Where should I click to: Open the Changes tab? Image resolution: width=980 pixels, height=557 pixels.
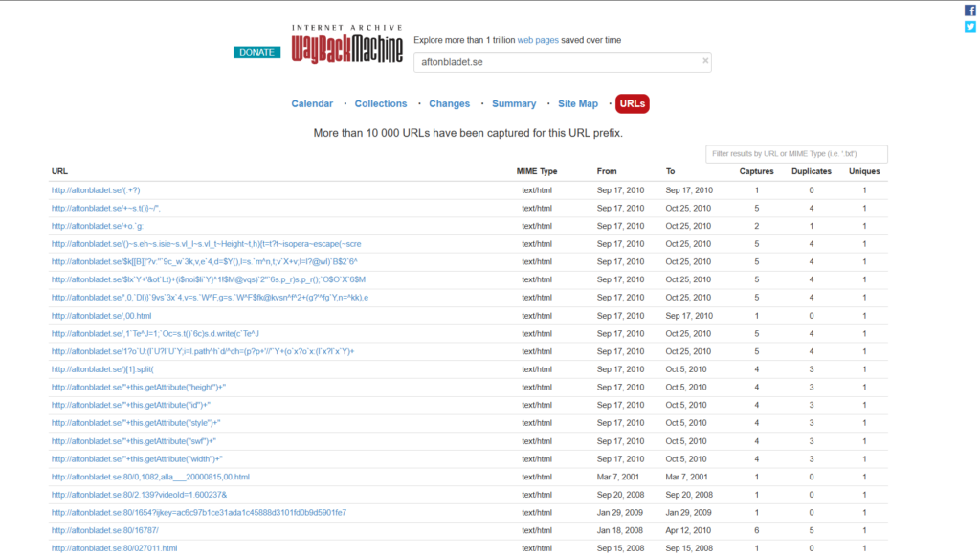coord(450,103)
